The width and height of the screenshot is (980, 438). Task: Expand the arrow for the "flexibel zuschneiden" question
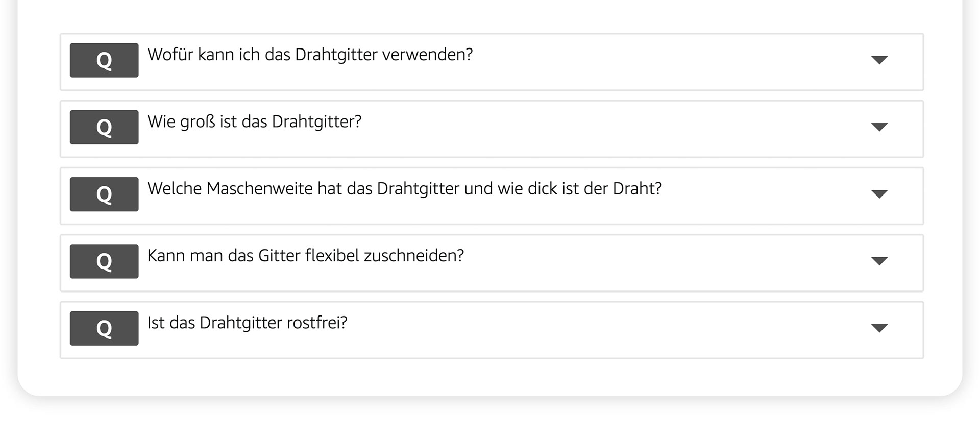point(879,261)
